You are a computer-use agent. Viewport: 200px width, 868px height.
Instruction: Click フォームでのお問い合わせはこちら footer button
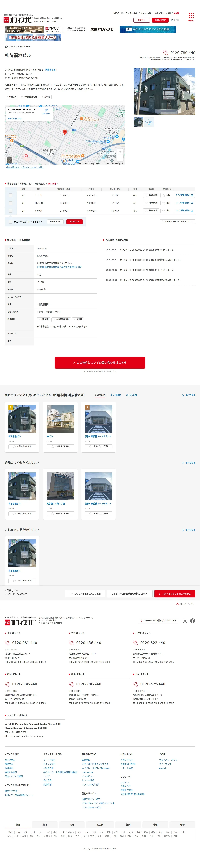[158, 620]
